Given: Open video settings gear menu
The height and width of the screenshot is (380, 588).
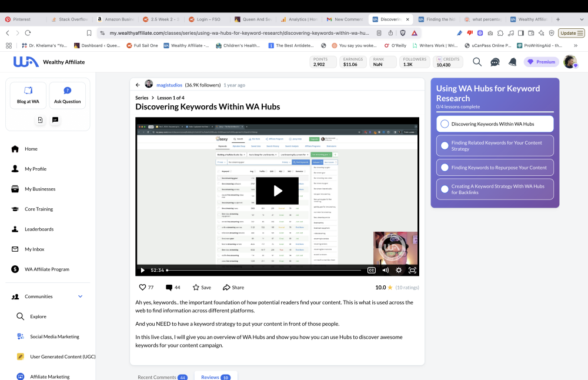Looking at the screenshot, I should click(399, 270).
